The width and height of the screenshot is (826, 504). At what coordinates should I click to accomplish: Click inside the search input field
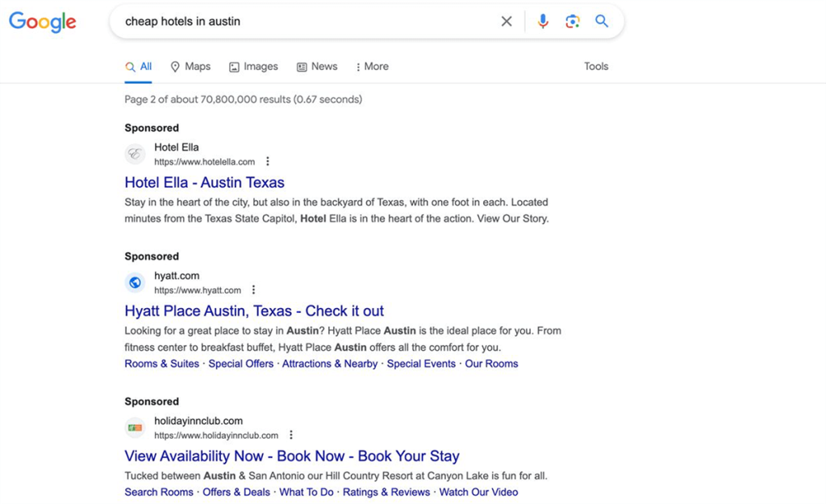(x=307, y=21)
